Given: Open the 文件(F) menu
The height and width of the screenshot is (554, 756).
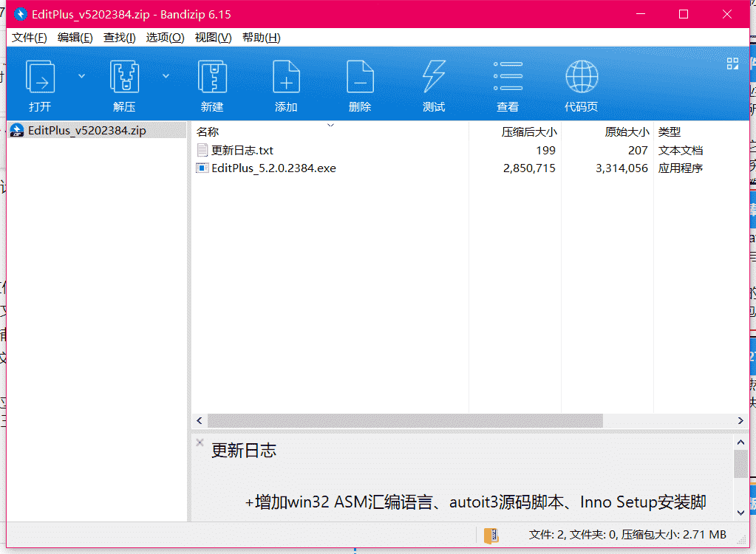Looking at the screenshot, I should [30, 38].
